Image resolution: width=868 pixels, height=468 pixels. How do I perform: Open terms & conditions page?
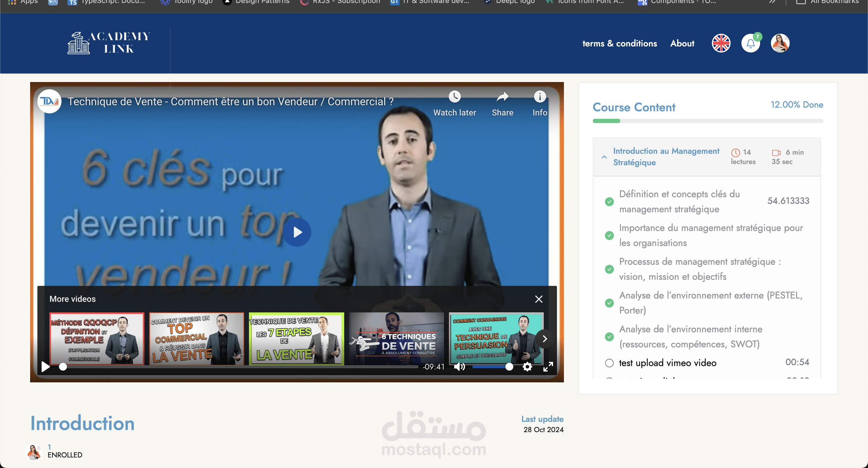[620, 43]
